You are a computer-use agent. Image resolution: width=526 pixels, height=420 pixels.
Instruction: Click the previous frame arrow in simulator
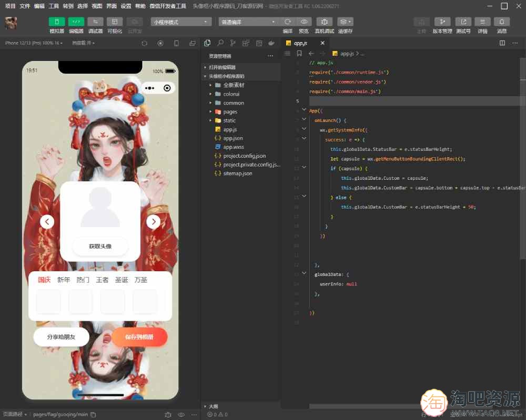pyautogui.click(x=47, y=221)
